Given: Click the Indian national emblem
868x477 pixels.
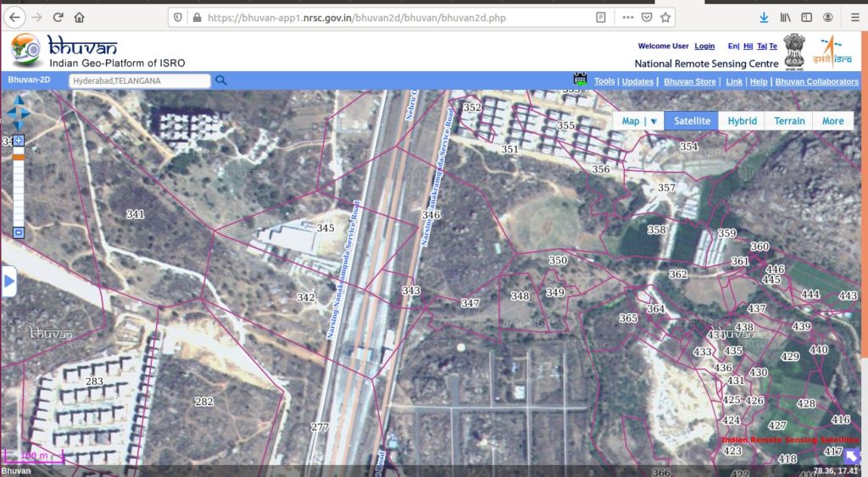Looking at the screenshot, I should coord(793,51).
